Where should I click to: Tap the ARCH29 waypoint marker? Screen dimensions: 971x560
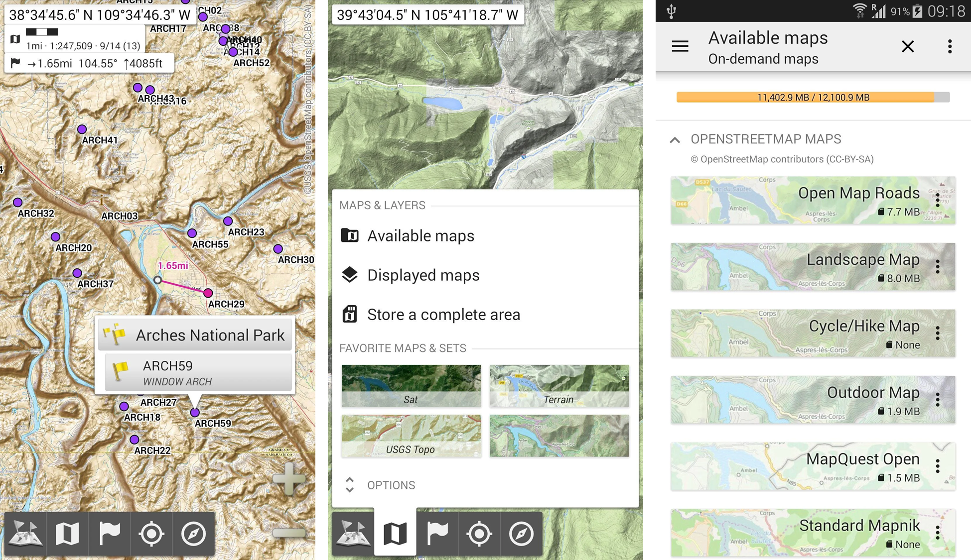(x=208, y=293)
